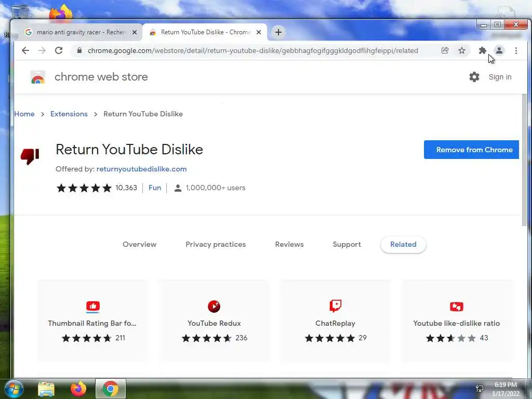Screen dimensions: 532x399
Task: Open the network icon in system tray
Action: [480, 389]
